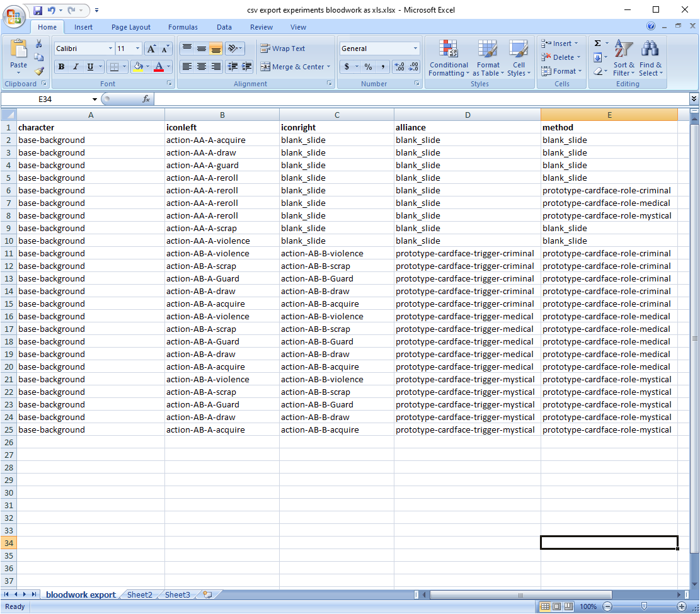Image resolution: width=700 pixels, height=614 pixels.
Task: Increase decimal places
Action: click(399, 67)
